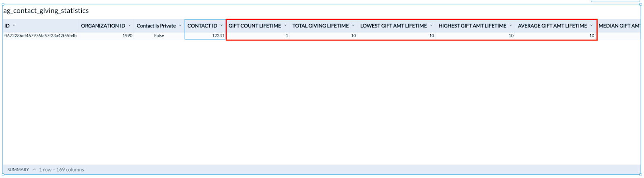Click the contact ID cell 12231
The image size is (644, 178).
(x=205, y=36)
